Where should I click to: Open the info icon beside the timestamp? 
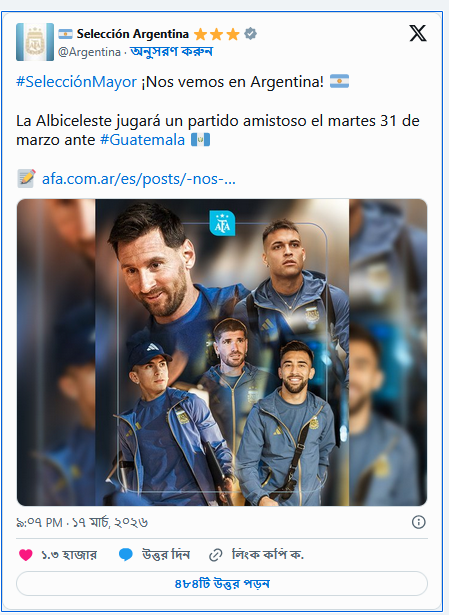[x=418, y=522]
